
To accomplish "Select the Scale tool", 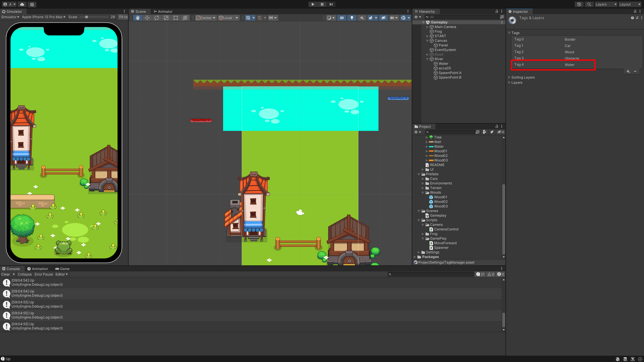I will pos(166,18).
